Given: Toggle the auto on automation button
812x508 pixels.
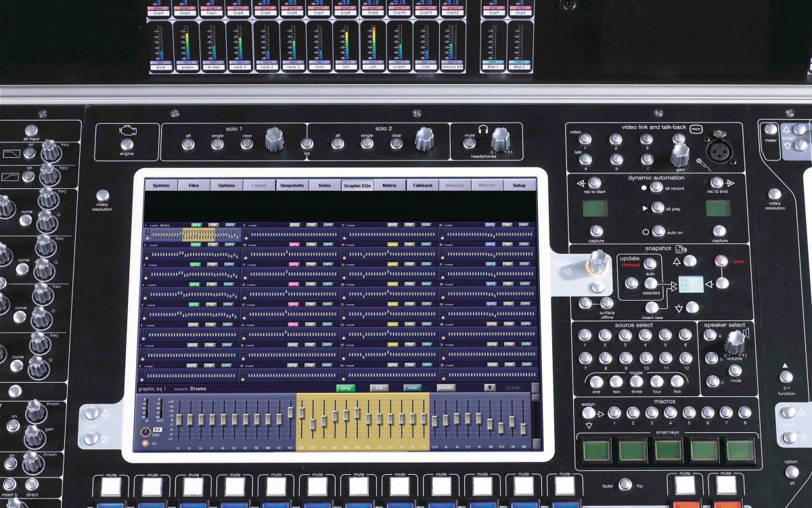Looking at the screenshot, I should click(658, 231).
